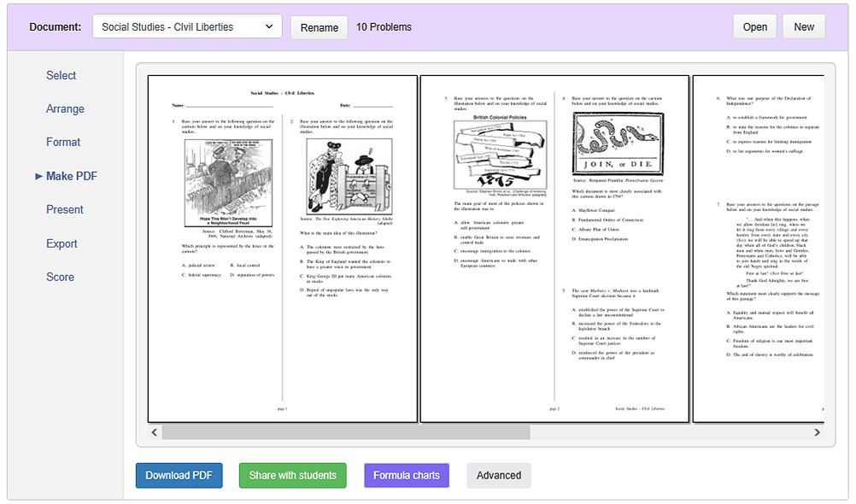Click Share with students
Viewport: 856px width, 504px height.
[x=293, y=476]
